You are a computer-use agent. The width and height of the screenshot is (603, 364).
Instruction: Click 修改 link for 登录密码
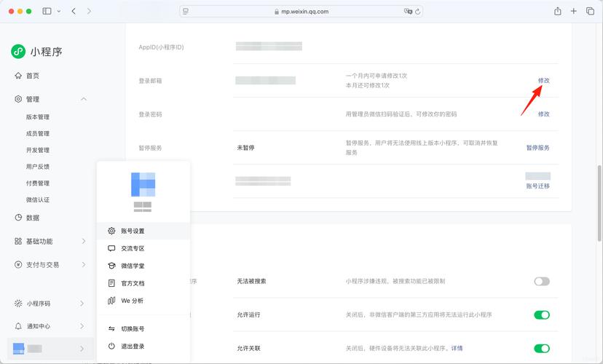coord(544,114)
